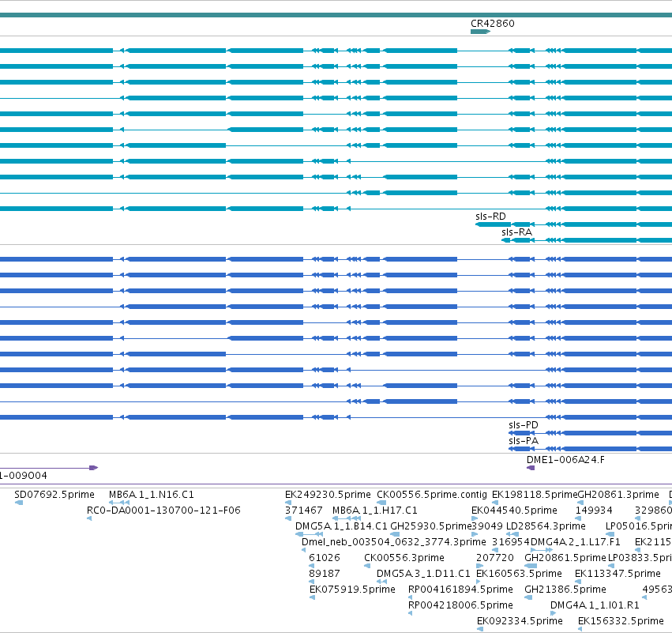Select the MB6A.1_1.N16.C1 EST label
Screen dimensions: 672x633
[152, 495]
